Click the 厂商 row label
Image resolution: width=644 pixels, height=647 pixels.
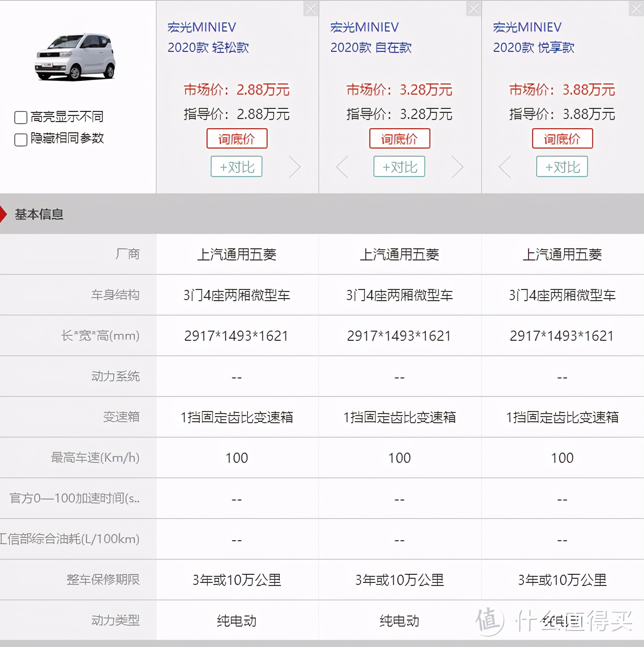click(128, 254)
